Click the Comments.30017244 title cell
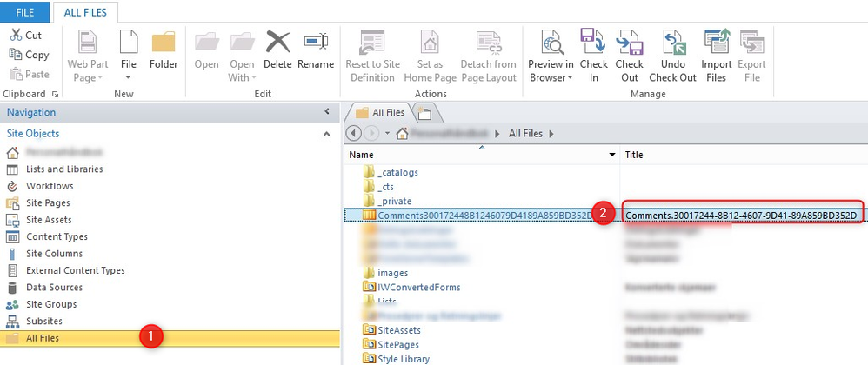 tap(741, 216)
